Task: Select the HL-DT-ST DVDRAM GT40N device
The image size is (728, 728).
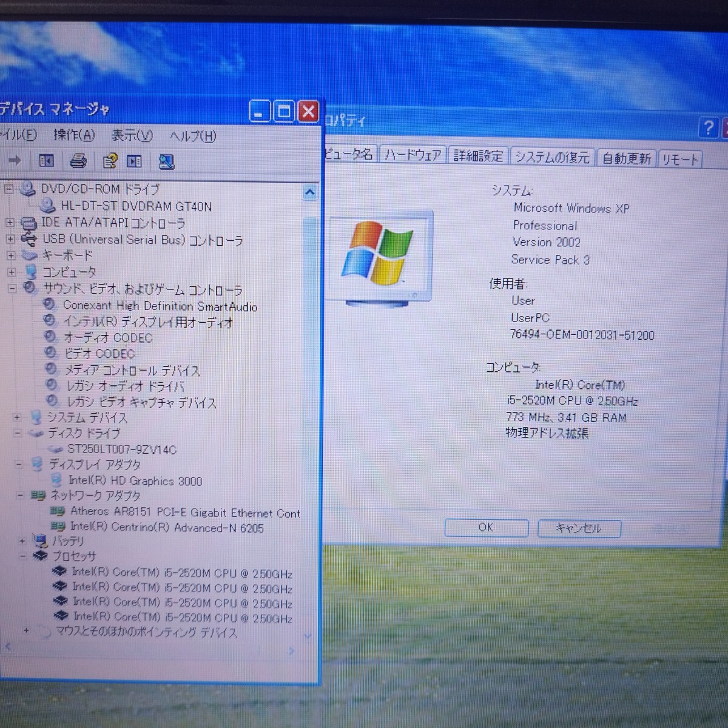Action: [136, 206]
